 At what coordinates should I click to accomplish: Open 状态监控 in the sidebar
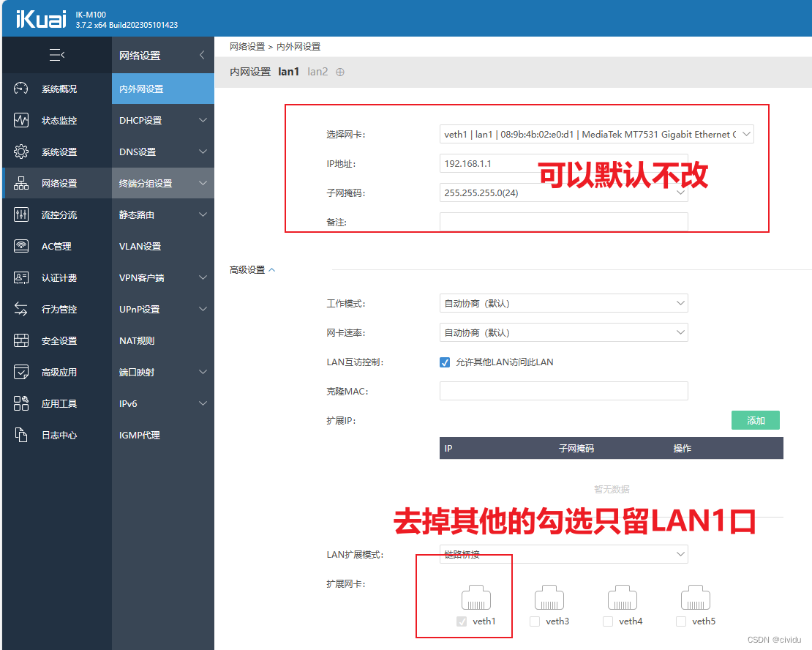point(57,120)
